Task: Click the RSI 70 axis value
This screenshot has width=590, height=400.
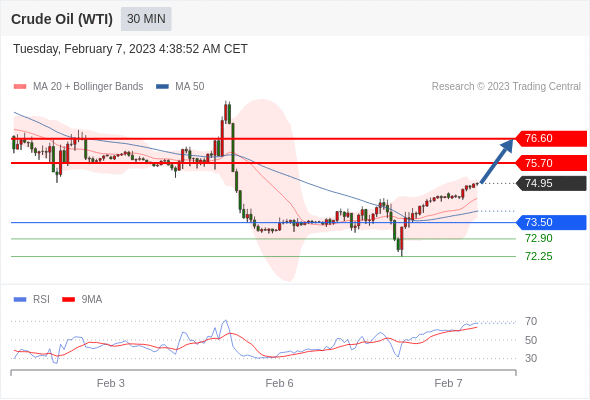Action: click(x=531, y=321)
